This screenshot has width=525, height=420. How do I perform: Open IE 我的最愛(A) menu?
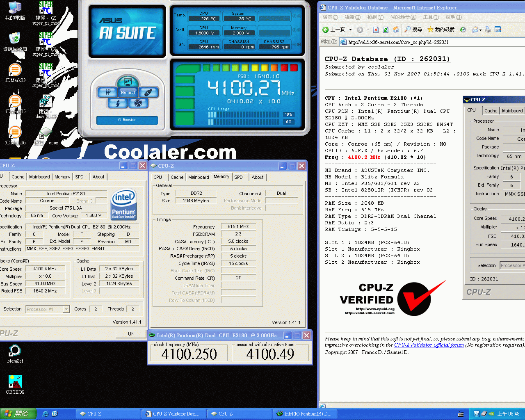tap(403, 17)
